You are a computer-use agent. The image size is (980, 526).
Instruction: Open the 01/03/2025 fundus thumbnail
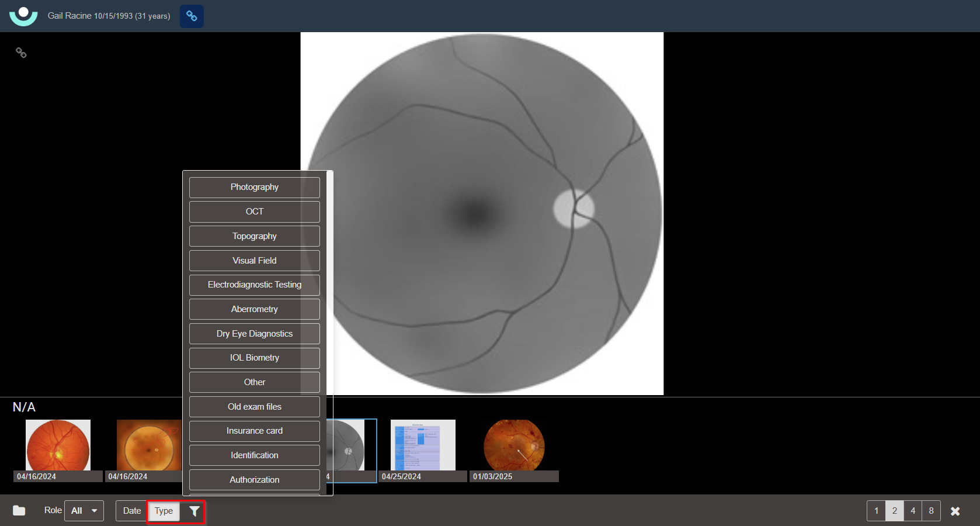coord(514,445)
